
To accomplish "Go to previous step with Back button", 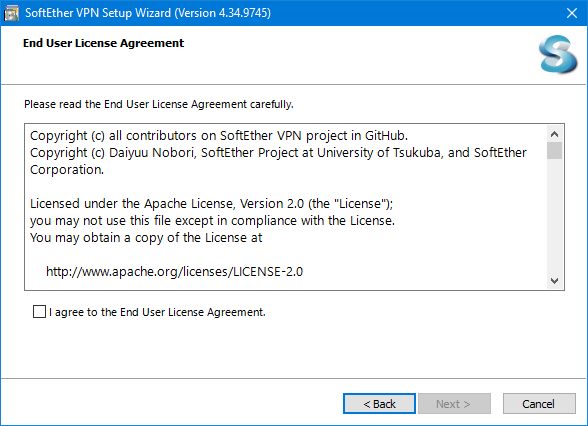I will [379, 404].
